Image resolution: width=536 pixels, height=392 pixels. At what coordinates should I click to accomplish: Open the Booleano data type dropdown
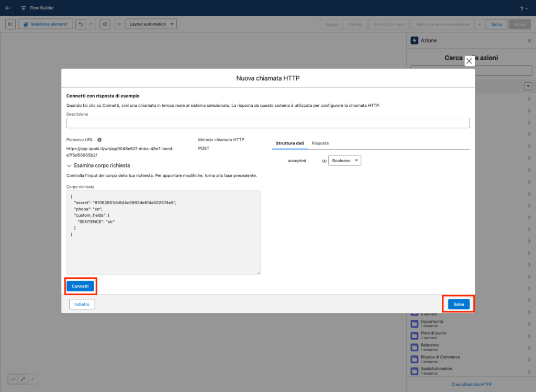(345, 161)
